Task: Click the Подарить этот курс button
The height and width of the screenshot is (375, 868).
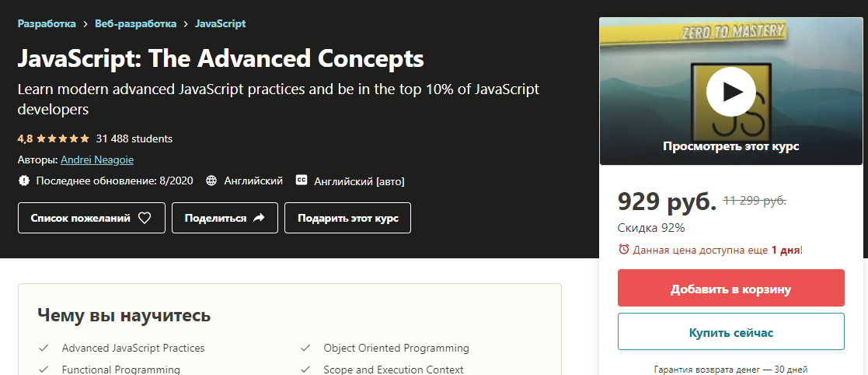Action: [x=347, y=218]
